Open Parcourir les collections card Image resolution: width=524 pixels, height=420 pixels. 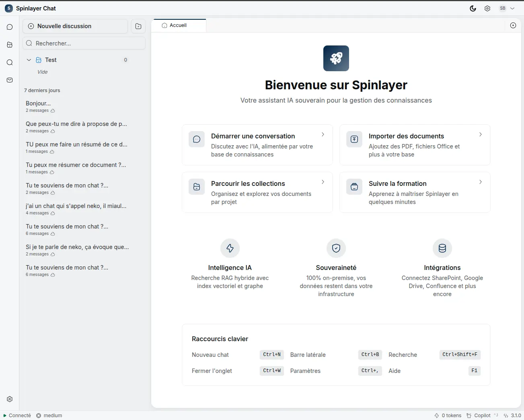(x=257, y=192)
